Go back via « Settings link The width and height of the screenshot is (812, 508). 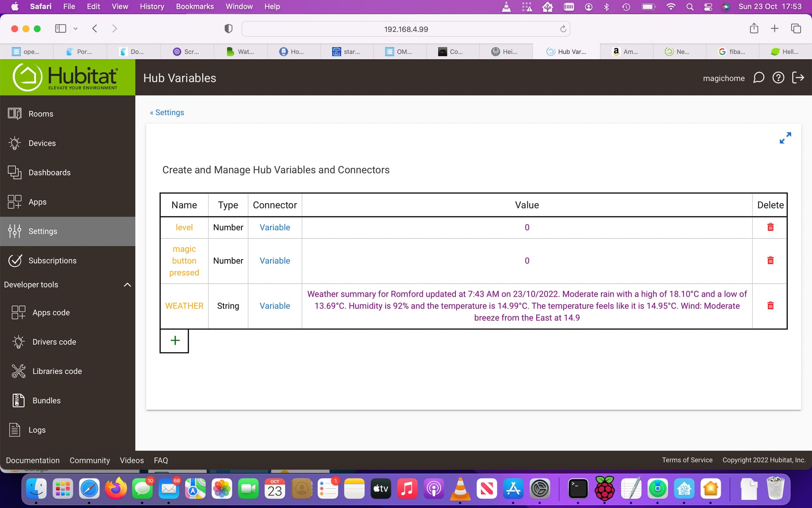pos(167,113)
